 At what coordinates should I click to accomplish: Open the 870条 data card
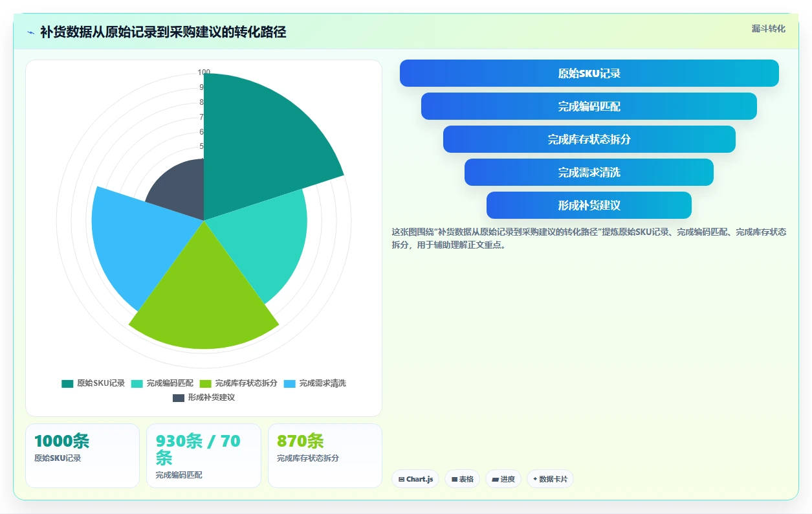coord(325,456)
